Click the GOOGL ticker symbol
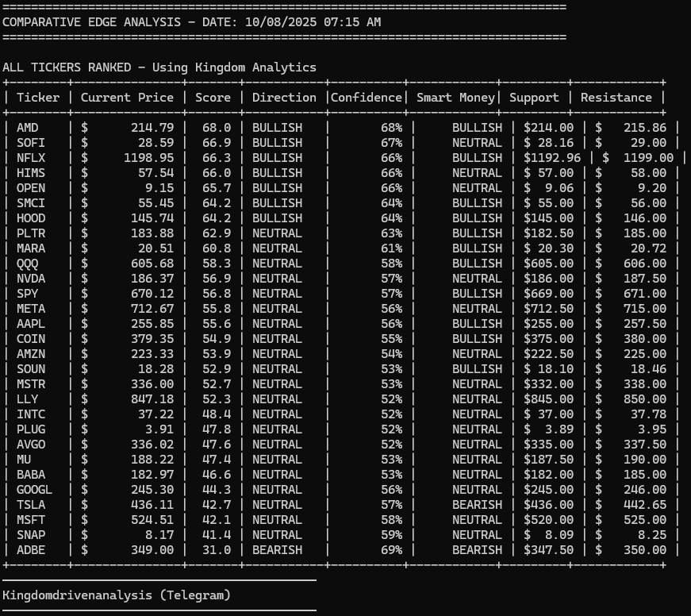691x616 pixels. point(34,490)
